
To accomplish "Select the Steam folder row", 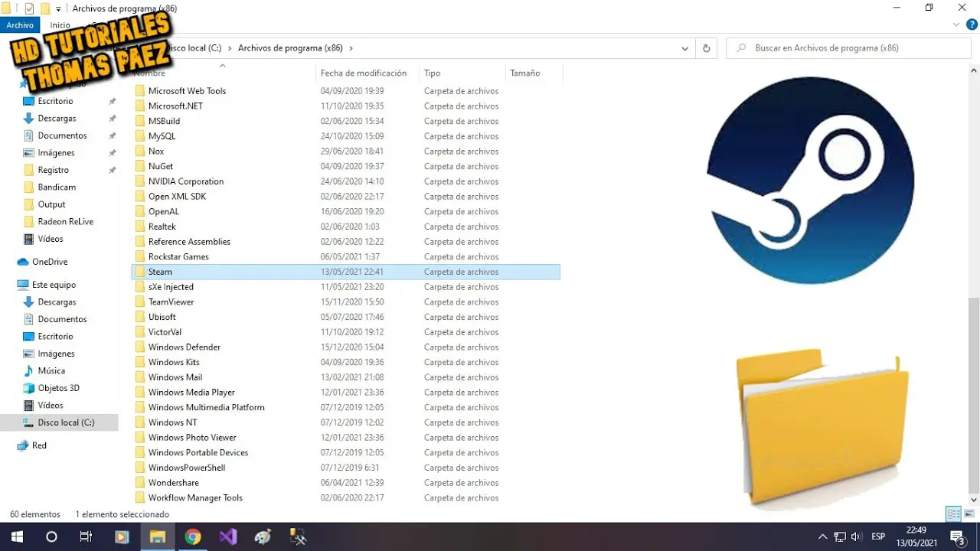I will click(346, 272).
